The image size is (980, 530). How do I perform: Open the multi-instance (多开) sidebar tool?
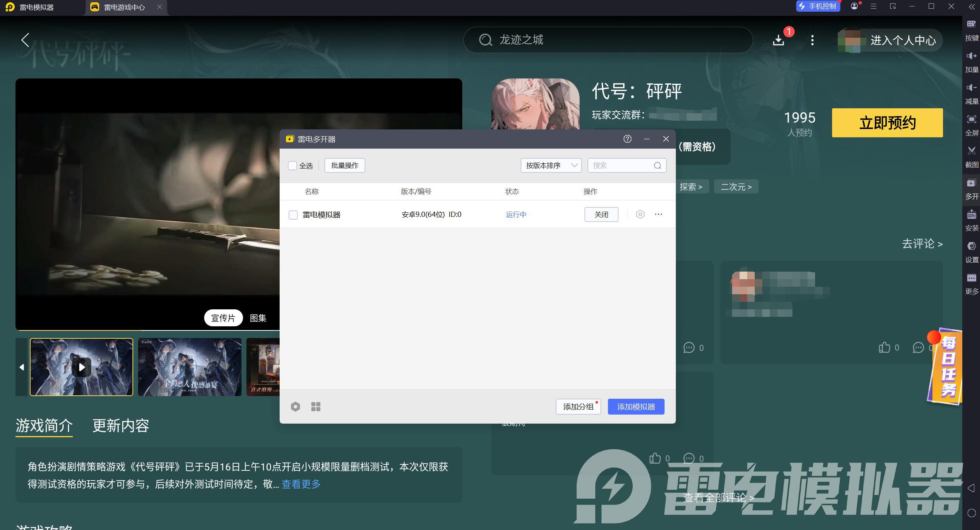coord(971,184)
